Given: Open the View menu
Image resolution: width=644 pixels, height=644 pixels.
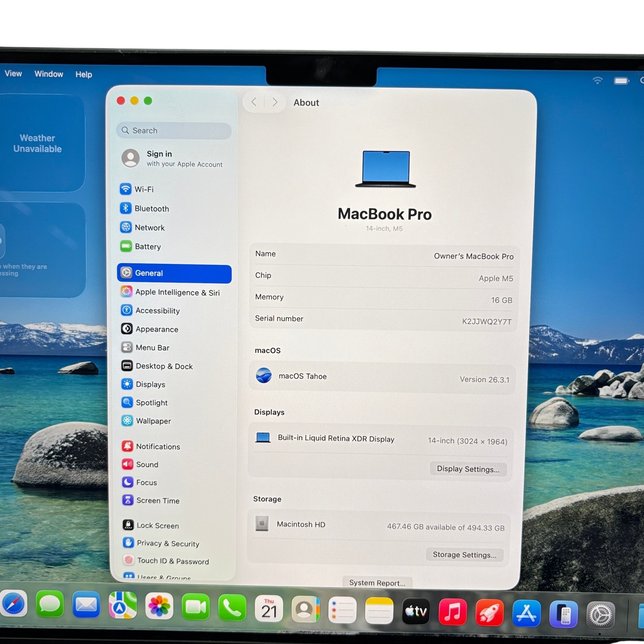Looking at the screenshot, I should point(13,74).
